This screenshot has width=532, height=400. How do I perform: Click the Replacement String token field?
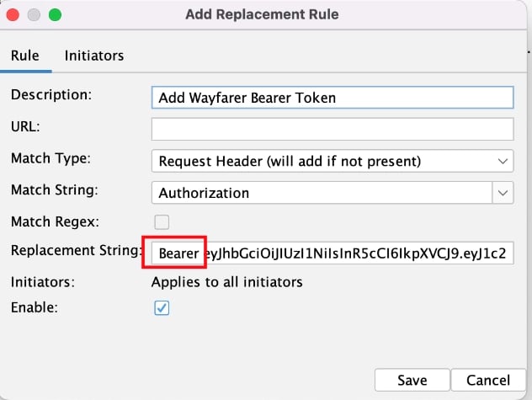[x=332, y=253]
